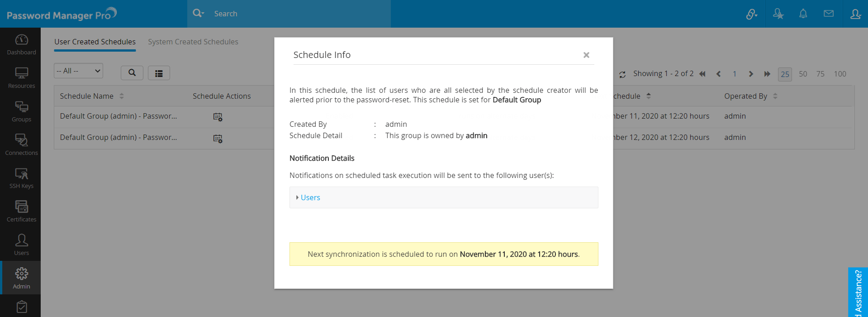The width and height of the screenshot is (868, 317).
Task: Go to Resources in sidebar
Action: coord(21,78)
